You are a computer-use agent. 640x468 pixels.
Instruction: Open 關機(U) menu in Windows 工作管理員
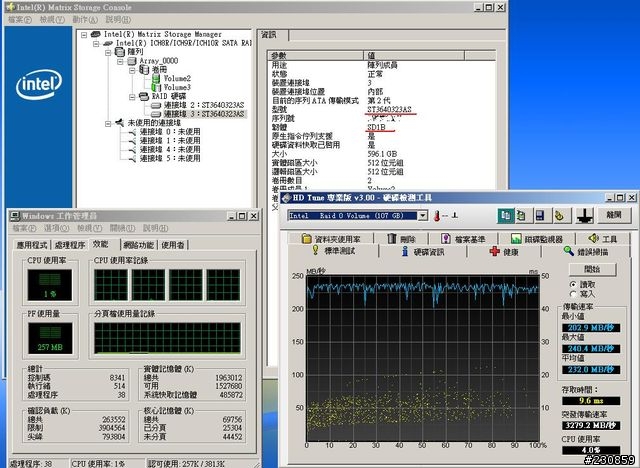tap(122, 228)
